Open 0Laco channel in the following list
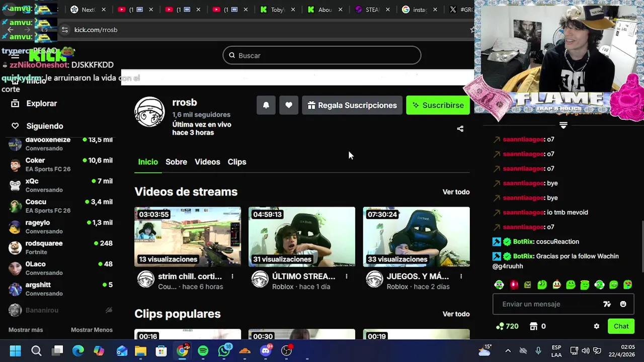This screenshot has width=644, height=362. (x=61, y=268)
